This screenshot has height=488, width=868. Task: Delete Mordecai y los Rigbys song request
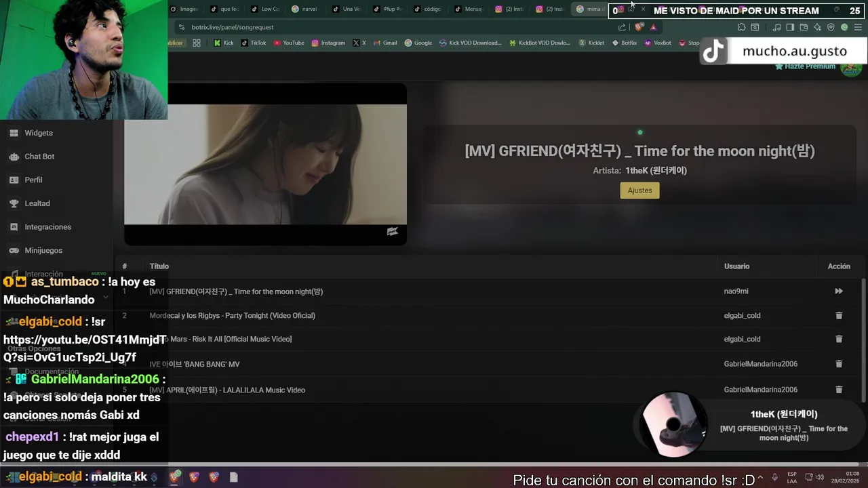point(839,315)
